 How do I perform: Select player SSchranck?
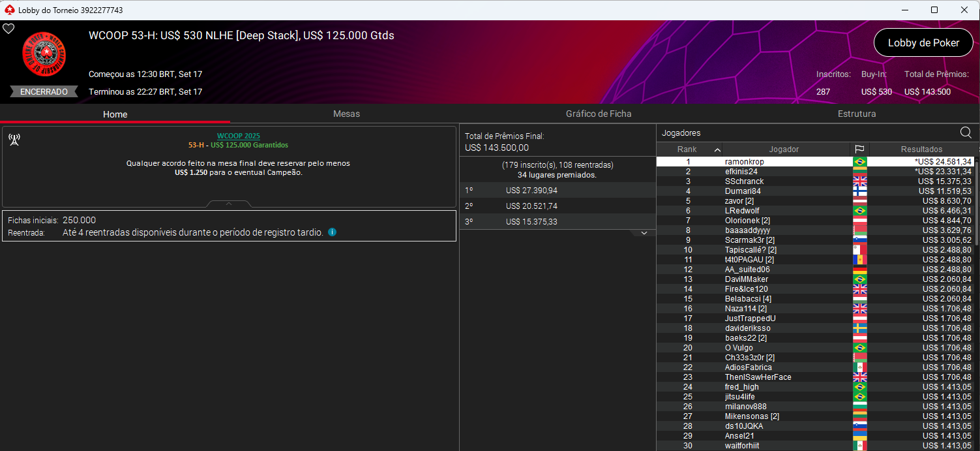(x=744, y=181)
